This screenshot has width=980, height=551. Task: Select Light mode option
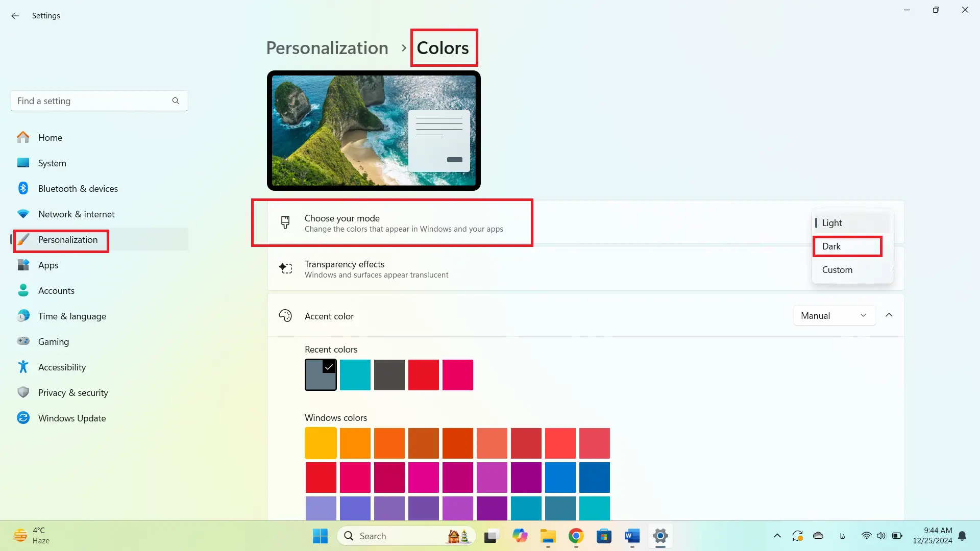point(832,223)
